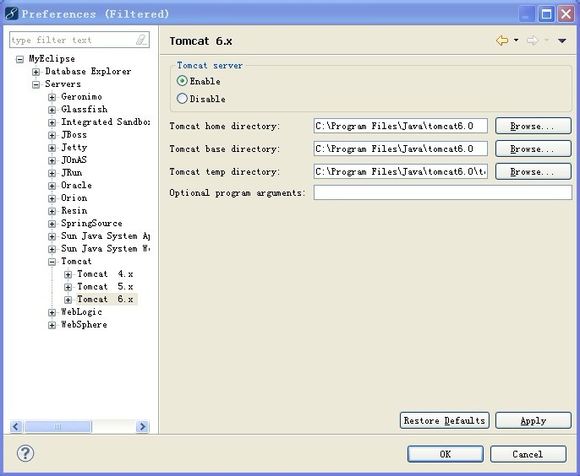Collapse the MyEclipse tree node

point(20,60)
